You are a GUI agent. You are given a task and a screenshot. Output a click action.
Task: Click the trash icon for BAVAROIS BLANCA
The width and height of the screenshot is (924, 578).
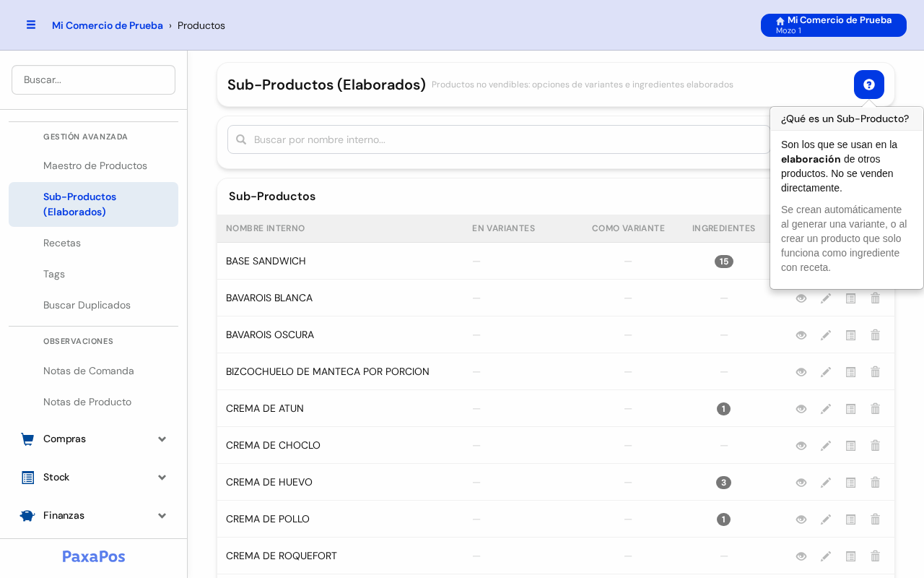click(875, 298)
